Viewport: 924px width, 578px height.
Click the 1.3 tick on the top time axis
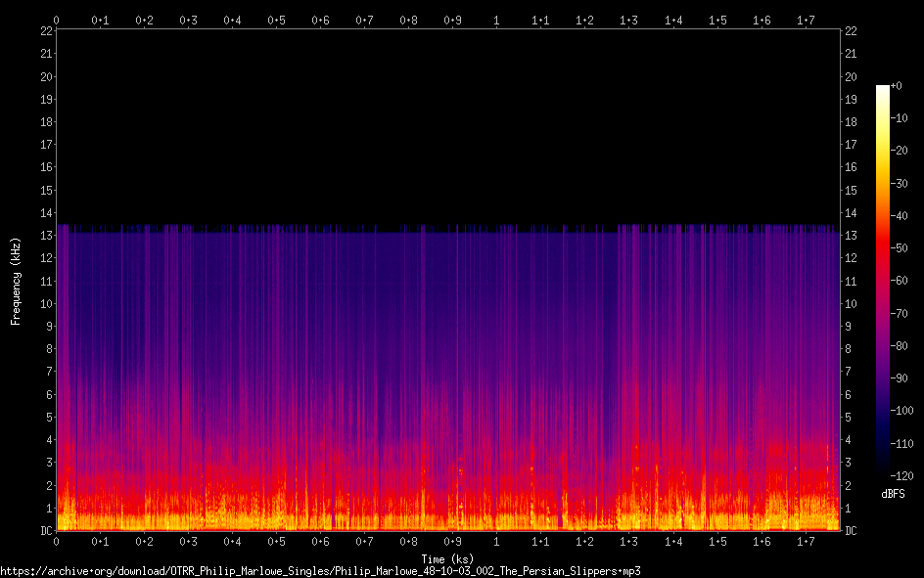click(x=629, y=20)
